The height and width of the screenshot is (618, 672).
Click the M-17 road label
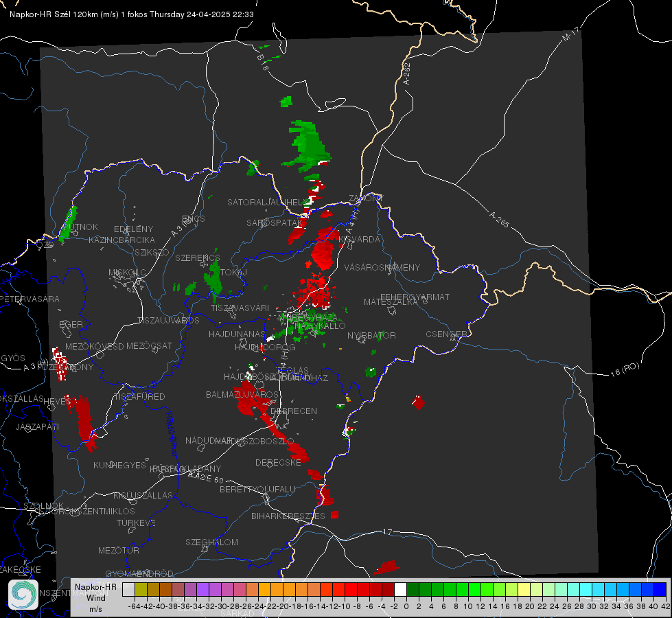pyautogui.click(x=570, y=34)
